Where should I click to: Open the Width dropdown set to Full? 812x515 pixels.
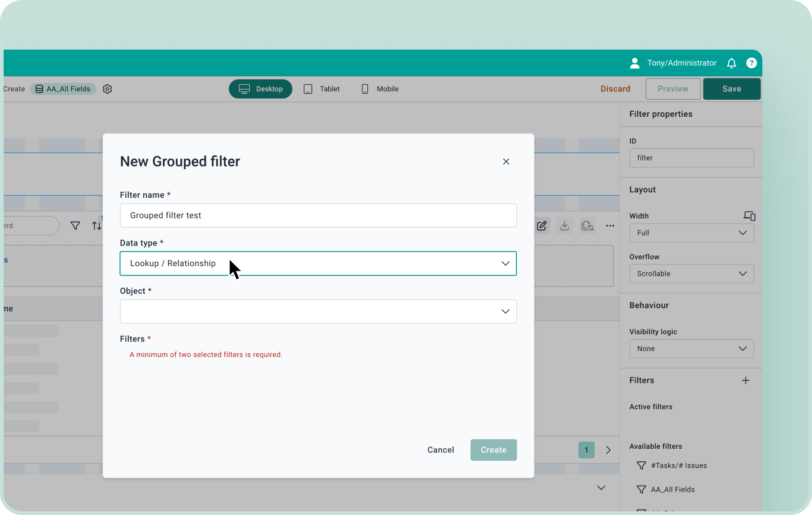(691, 233)
